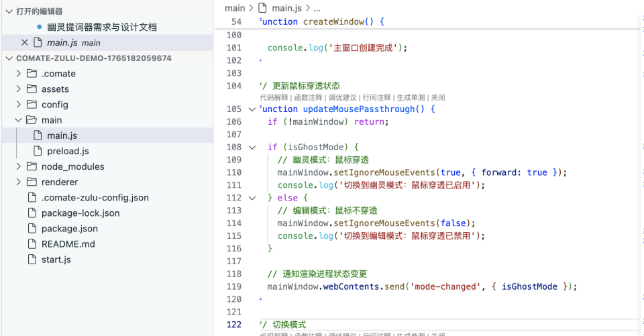The width and height of the screenshot is (644, 336).
Task: Click the main.js file icon in tree
Action: (x=38, y=135)
